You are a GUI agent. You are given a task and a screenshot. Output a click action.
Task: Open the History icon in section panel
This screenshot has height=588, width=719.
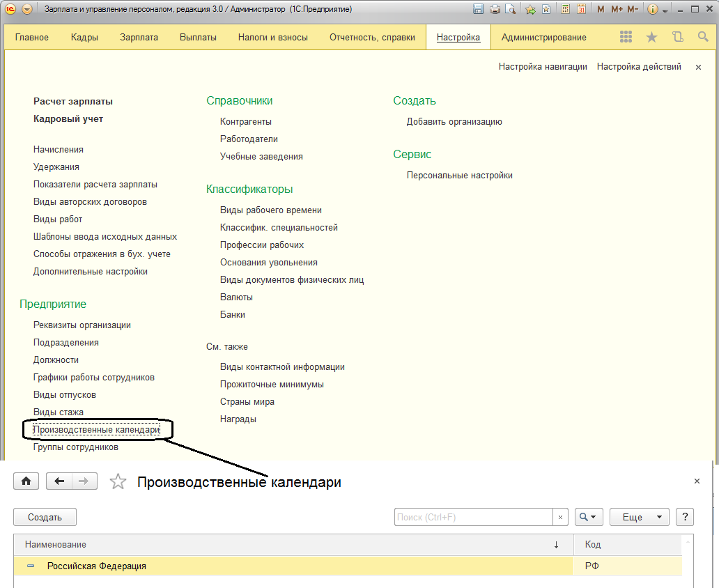(677, 37)
